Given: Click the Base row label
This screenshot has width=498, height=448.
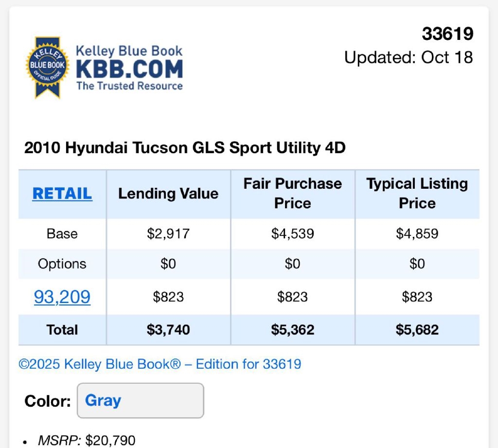Looking at the screenshot, I should [x=62, y=233].
